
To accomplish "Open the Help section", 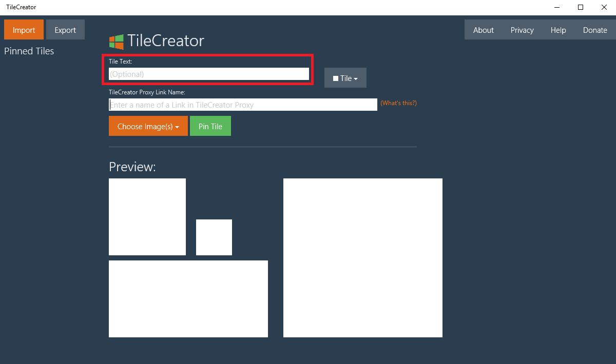I will [558, 30].
